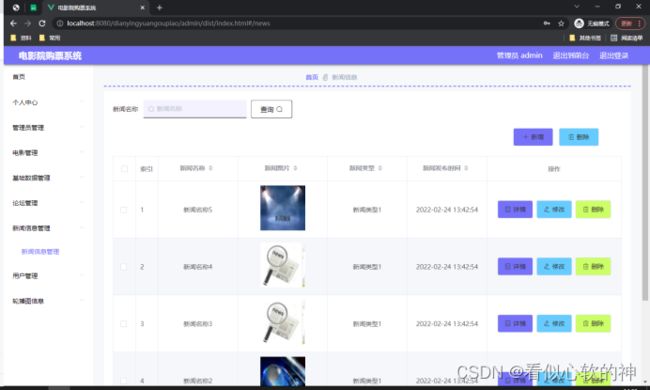The height and width of the screenshot is (390, 650).
Task: Click the page vertical scrollbar
Action: click(x=645, y=182)
